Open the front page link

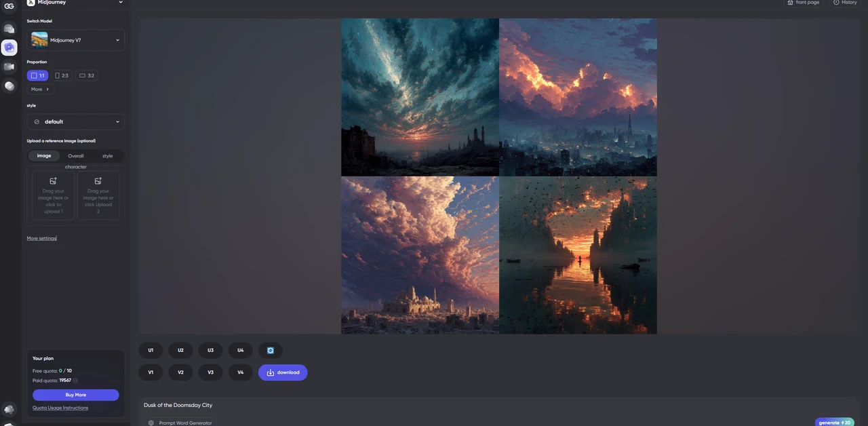(x=804, y=3)
